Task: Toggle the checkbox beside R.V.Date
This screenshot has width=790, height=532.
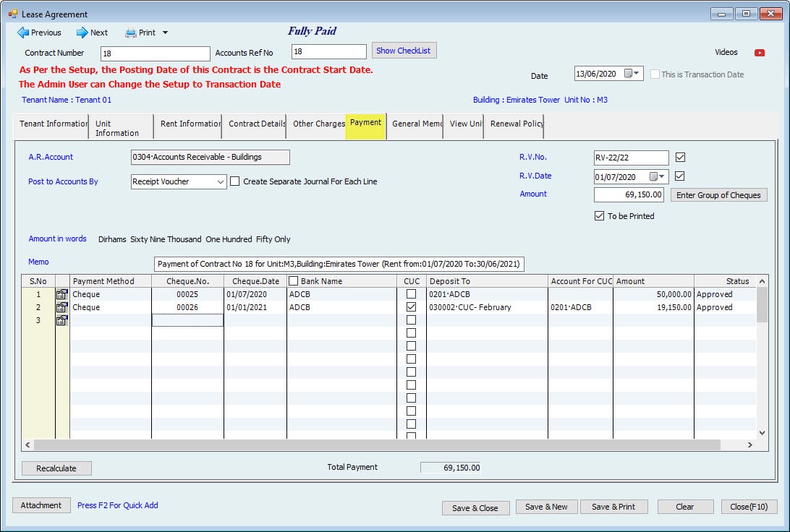Action: [679, 176]
